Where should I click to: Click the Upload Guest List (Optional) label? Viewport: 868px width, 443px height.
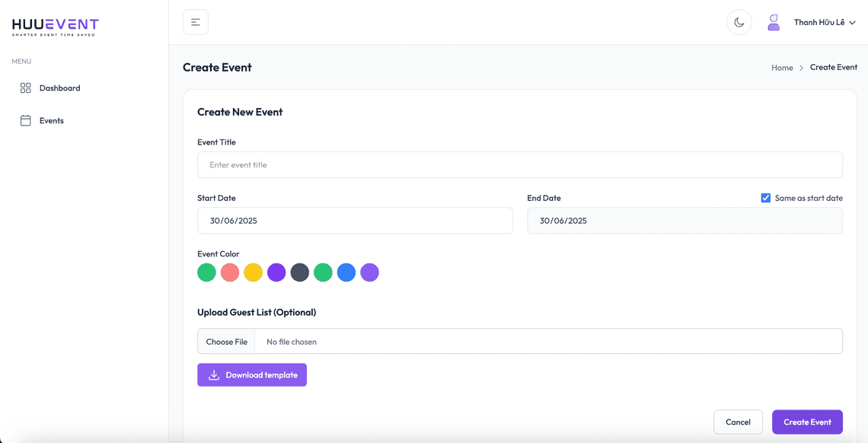tap(257, 313)
